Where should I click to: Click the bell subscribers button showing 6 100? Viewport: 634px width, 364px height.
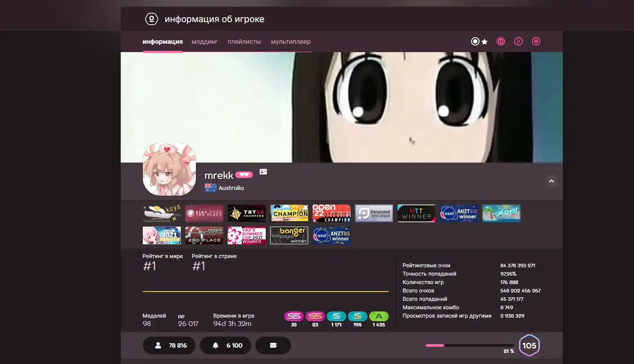click(225, 345)
